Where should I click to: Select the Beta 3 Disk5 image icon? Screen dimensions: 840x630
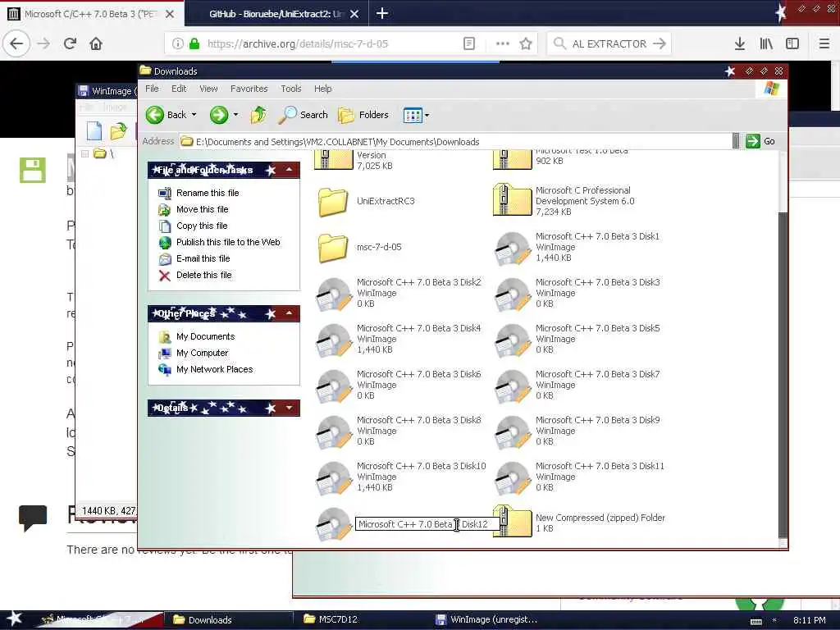tap(512, 340)
